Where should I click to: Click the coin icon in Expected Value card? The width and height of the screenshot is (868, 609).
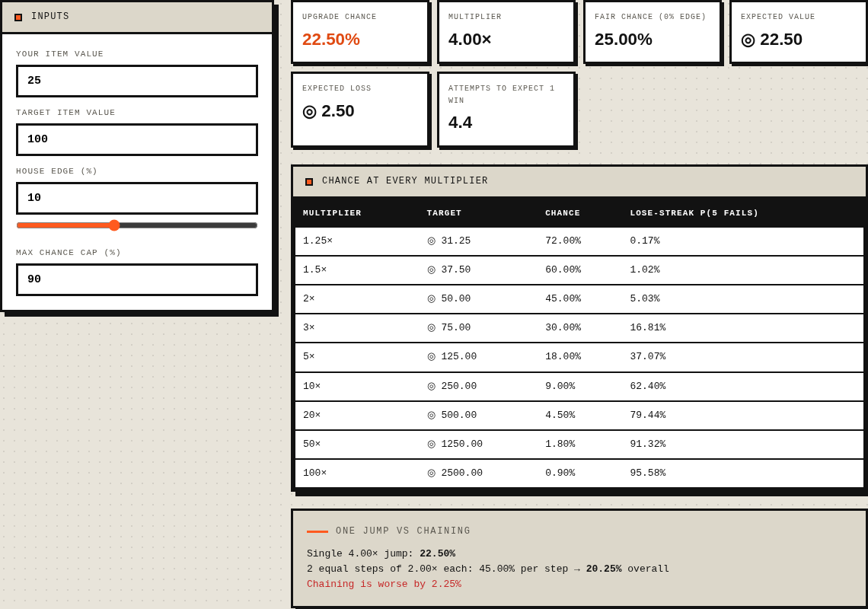click(748, 40)
